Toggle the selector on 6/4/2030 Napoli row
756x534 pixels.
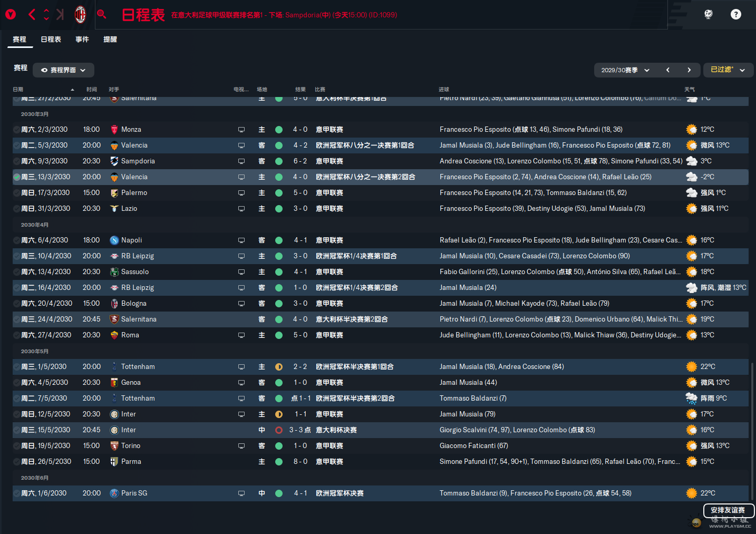click(x=17, y=240)
